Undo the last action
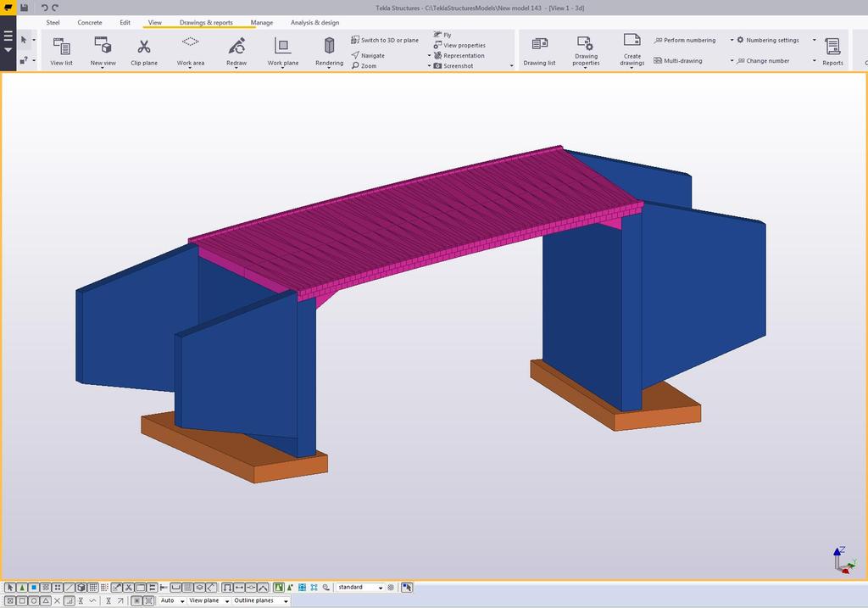This screenshot has width=868, height=608. click(x=44, y=8)
